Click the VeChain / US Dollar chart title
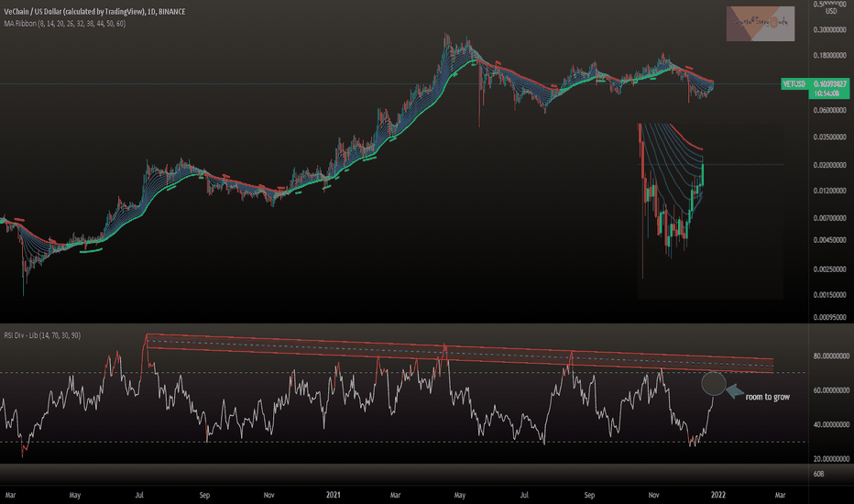Screen dimensions: 854x504 [x=94, y=11]
